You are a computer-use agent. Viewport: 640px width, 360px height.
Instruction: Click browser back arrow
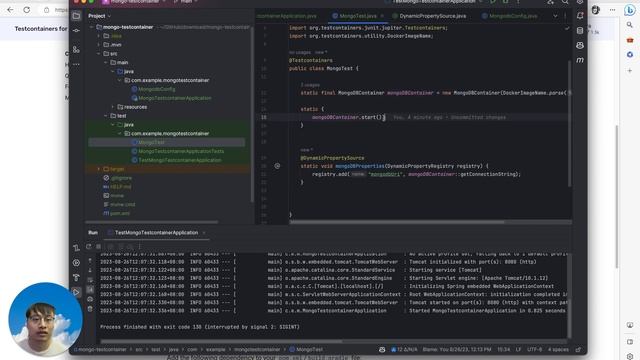click(10, 10)
